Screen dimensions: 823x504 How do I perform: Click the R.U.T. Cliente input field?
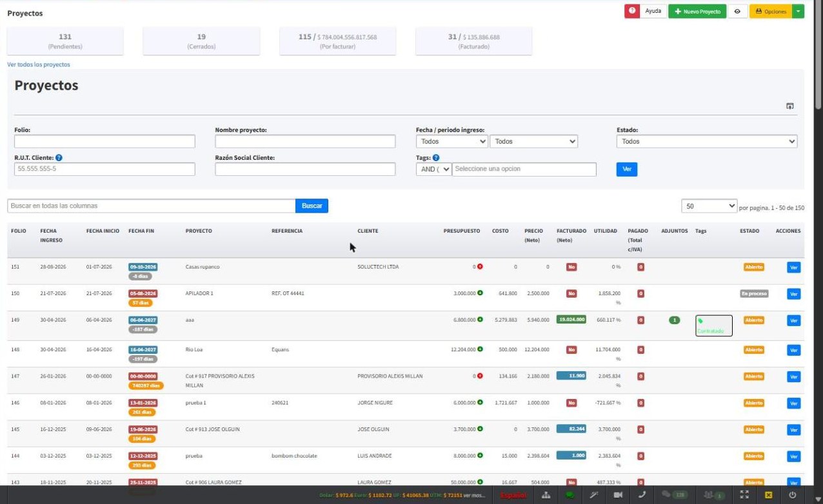(104, 169)
